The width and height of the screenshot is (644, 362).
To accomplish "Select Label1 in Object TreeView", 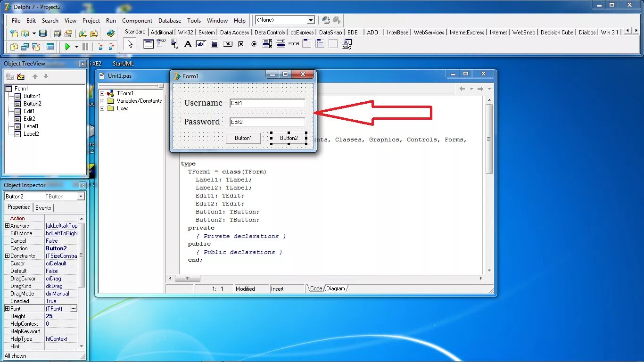I will [31, 126].
